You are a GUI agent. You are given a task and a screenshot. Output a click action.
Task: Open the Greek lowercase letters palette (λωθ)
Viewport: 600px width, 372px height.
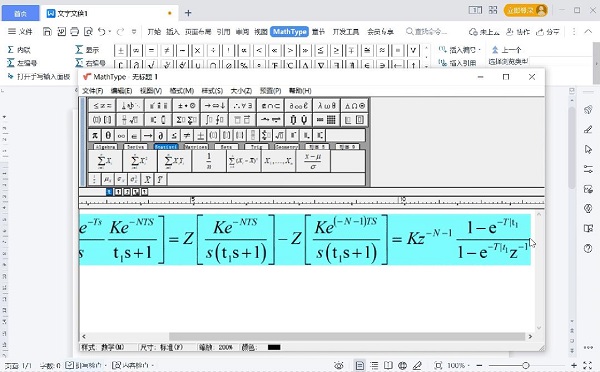(326, 106)
